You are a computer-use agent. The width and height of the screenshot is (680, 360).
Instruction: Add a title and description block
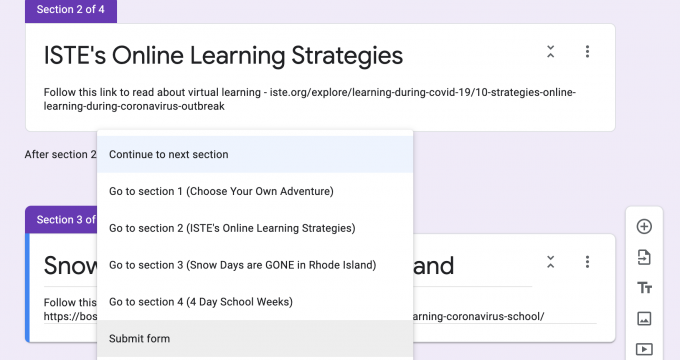644,288
